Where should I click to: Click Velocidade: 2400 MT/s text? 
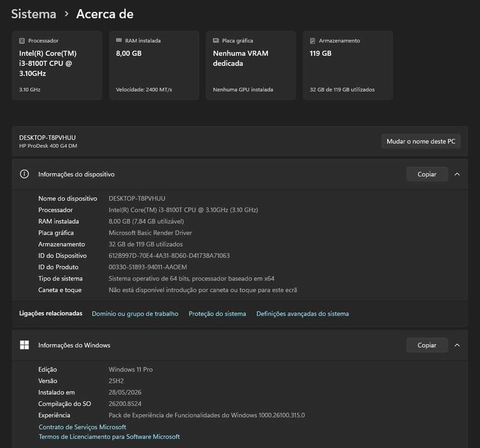tap(144, 90)
